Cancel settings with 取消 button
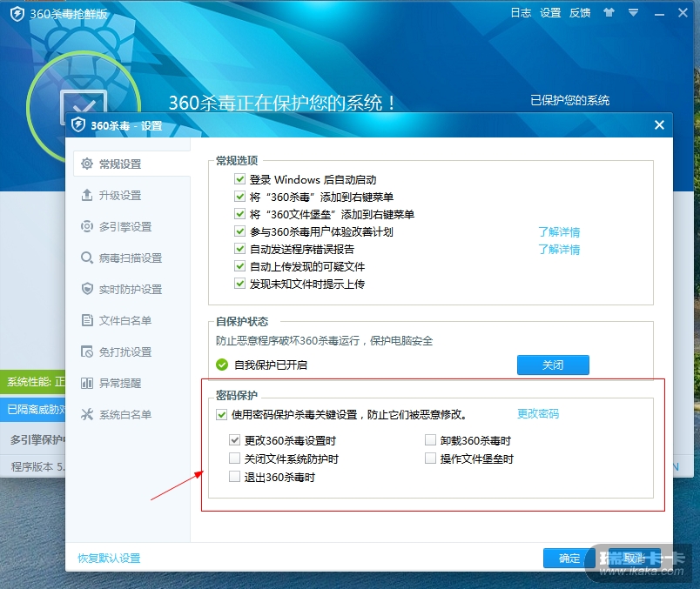 coord(635,559)
